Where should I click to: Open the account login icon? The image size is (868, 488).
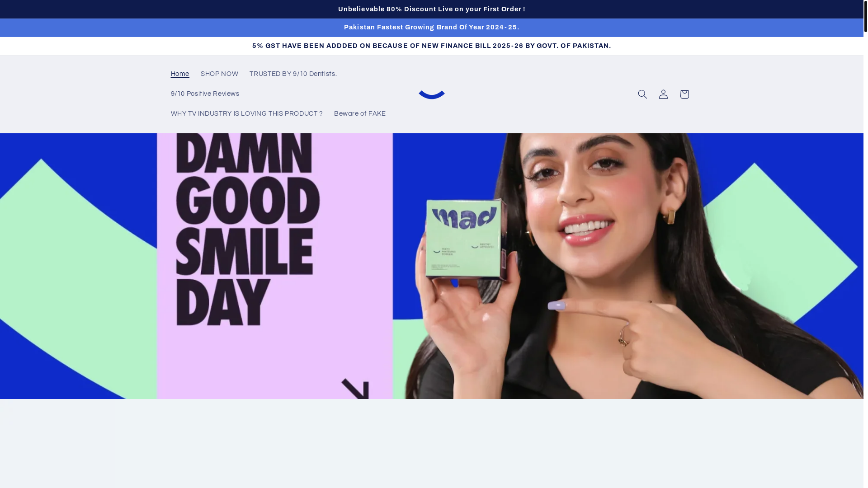(x=663, y=94)
